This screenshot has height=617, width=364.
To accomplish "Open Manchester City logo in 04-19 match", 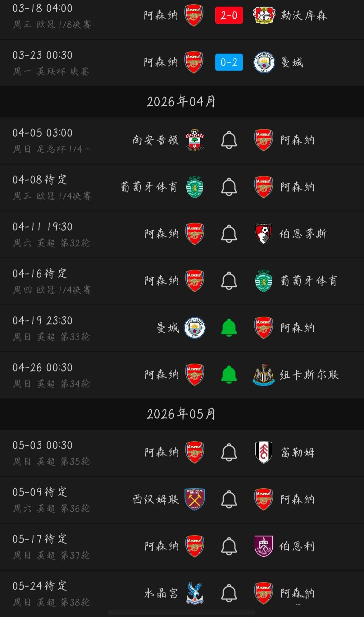I will coord(195,328).
